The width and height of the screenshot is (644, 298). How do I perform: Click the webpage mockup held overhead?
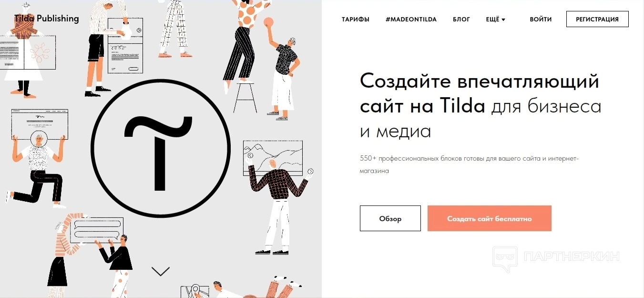point(40,124)
